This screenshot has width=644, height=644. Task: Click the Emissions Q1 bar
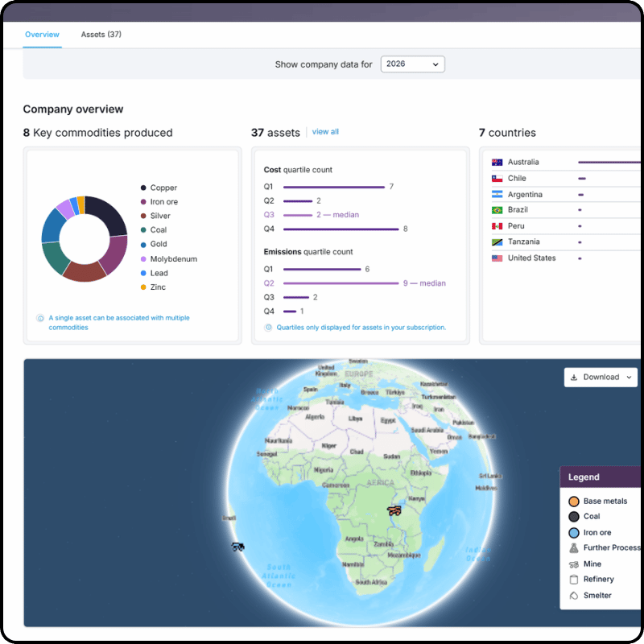pyautogui.click(x=322, y=270)
